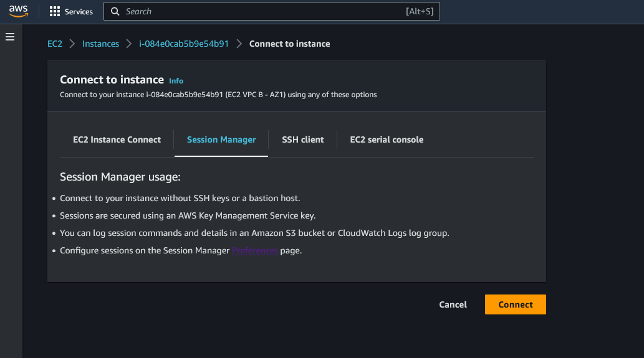
Task: Switch to the SSH client tab
Action: click(302, 139)
